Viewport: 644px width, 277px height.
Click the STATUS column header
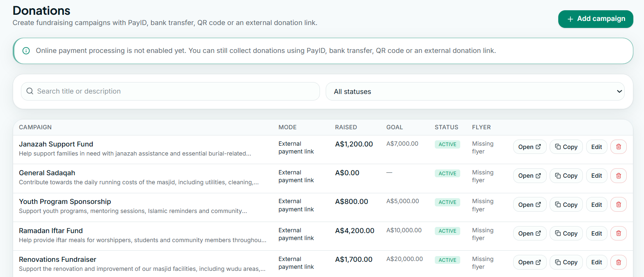446,127
